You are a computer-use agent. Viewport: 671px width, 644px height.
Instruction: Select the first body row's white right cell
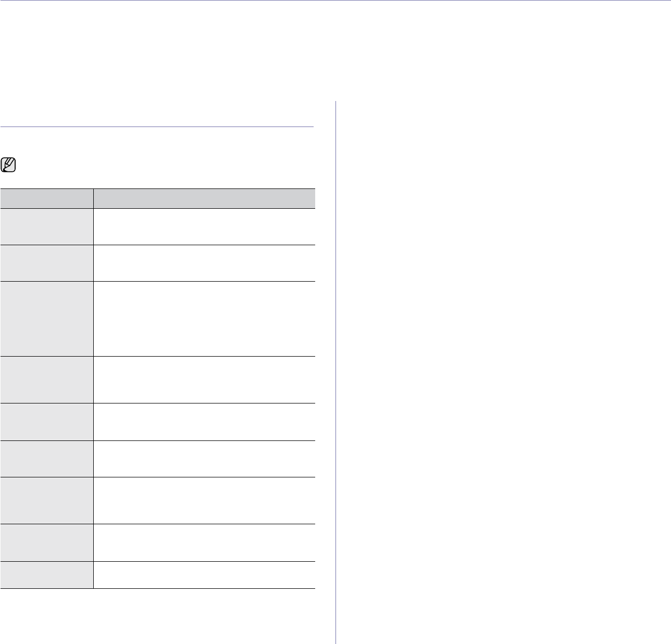tap(204, 226)
